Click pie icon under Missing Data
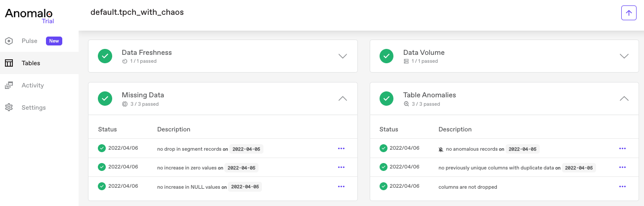 (x=125, y=104)
